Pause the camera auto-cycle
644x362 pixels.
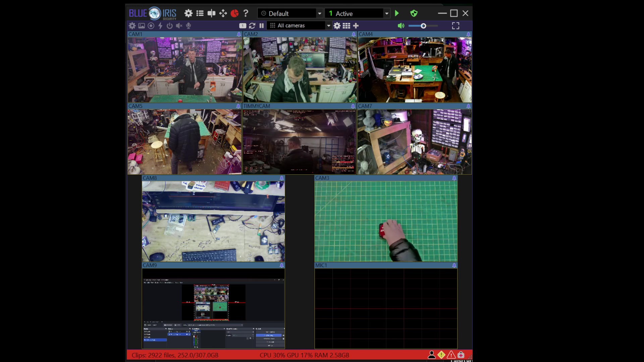[262, 25]
